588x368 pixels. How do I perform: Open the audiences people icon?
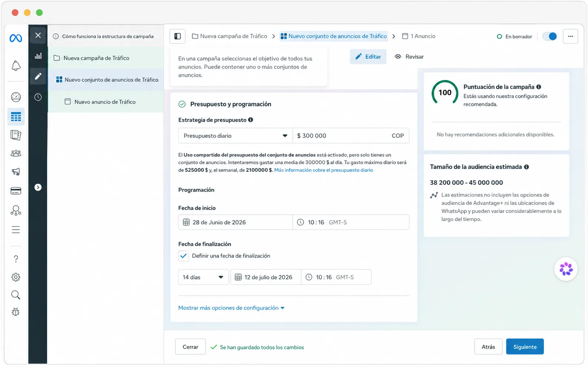pos(16,153)
